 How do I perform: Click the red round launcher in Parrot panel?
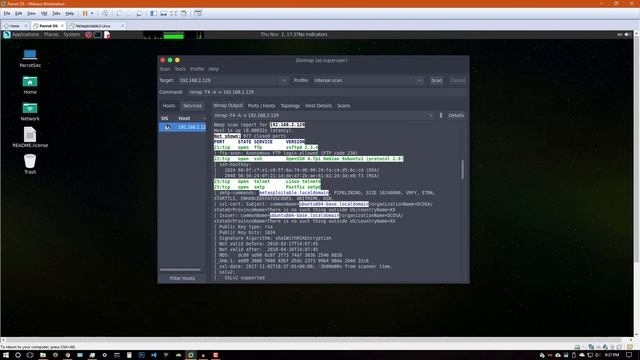pyautogui.click(x=89, y=35)
